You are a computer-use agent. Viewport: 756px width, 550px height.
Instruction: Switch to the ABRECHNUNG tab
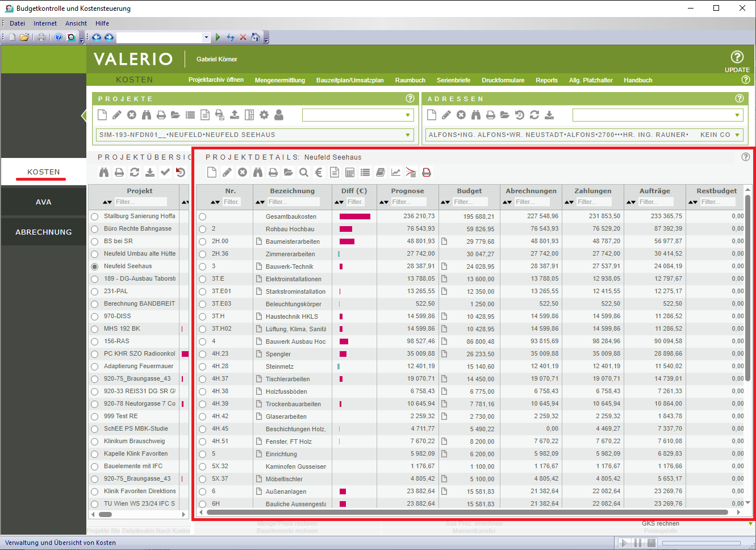(44, 232)
